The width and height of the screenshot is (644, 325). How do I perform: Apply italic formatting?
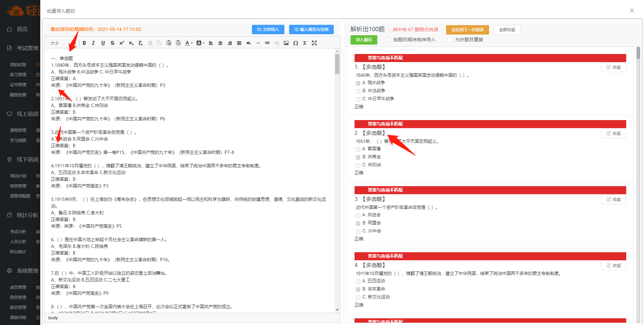tap(93, 43)
